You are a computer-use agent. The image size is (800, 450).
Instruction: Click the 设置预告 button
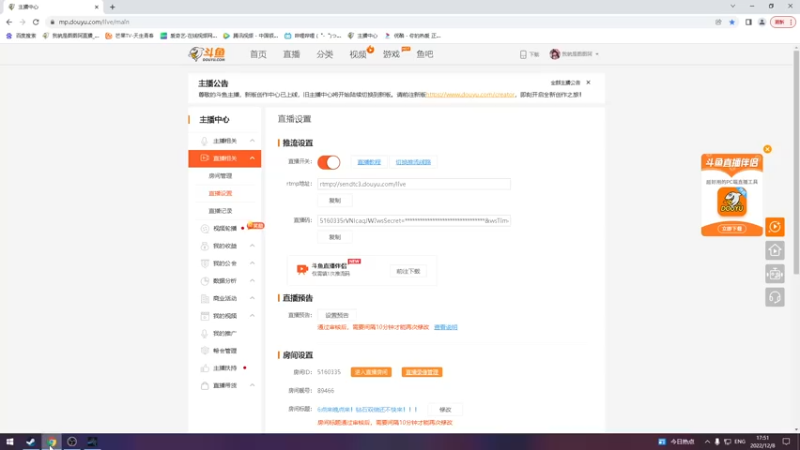tap(337, 315)
